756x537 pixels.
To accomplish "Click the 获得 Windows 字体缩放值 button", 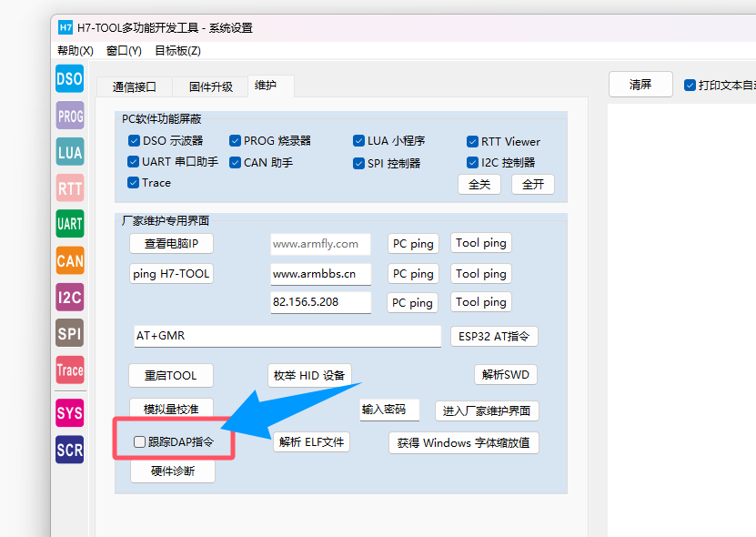I will [x=464, y=443].
